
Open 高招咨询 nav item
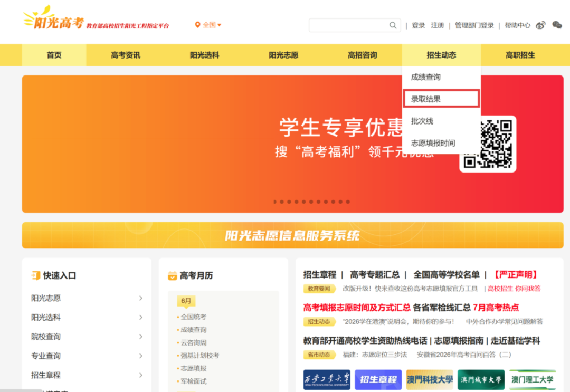tap(363, 55)
